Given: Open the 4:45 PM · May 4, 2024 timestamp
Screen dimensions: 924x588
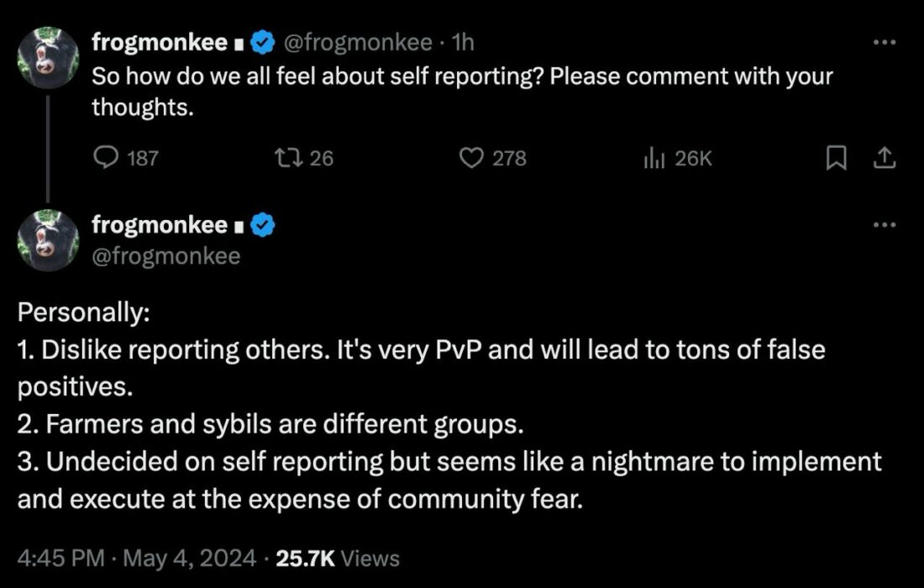Looking at the screenshot, I should tap(137, 558).
